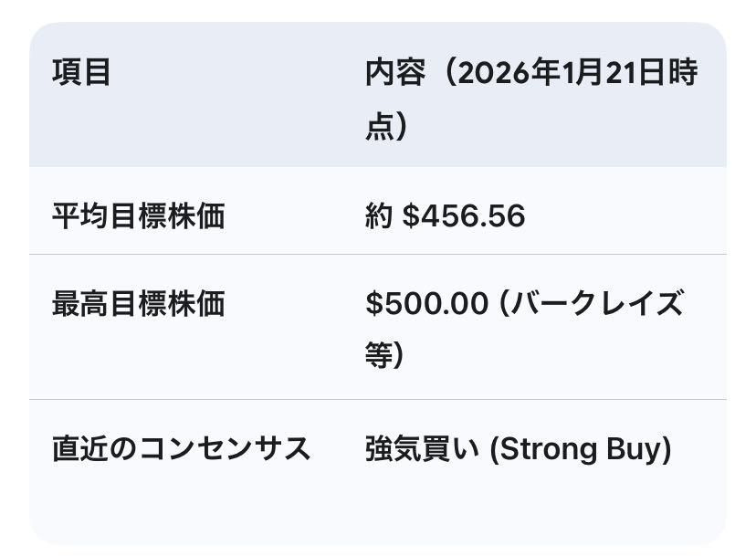Screen dimensions: 756x556
Task: Click the 点） text on header's second line
Action: tap(385, 127)
